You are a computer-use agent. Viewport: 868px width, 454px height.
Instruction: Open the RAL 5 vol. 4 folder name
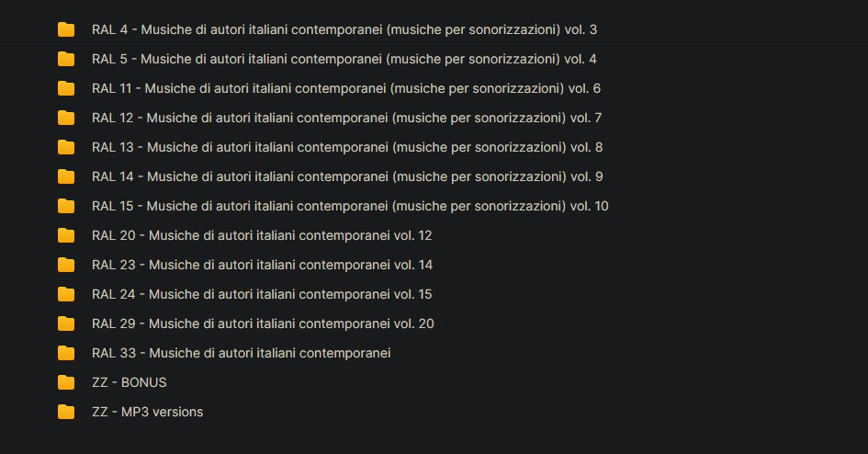tap(344, 59)
